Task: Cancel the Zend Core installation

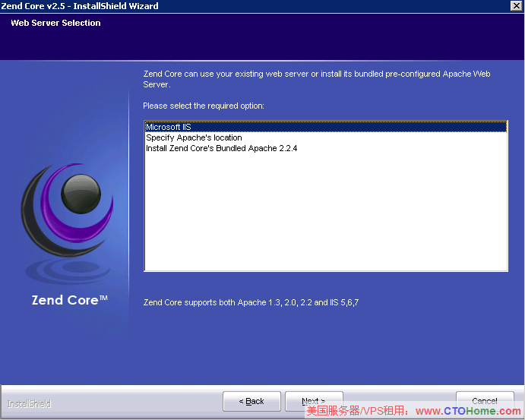Action: point(485,399)
